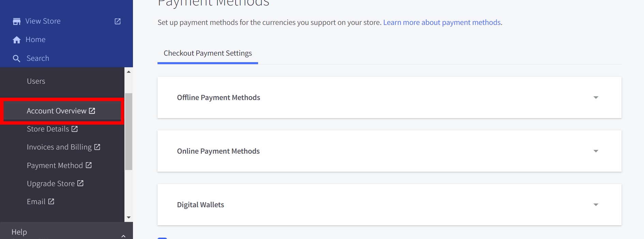This screenshot has height=239, width=644.
Task: Open the Payment Method sidebar link
Action: point(55,166)
